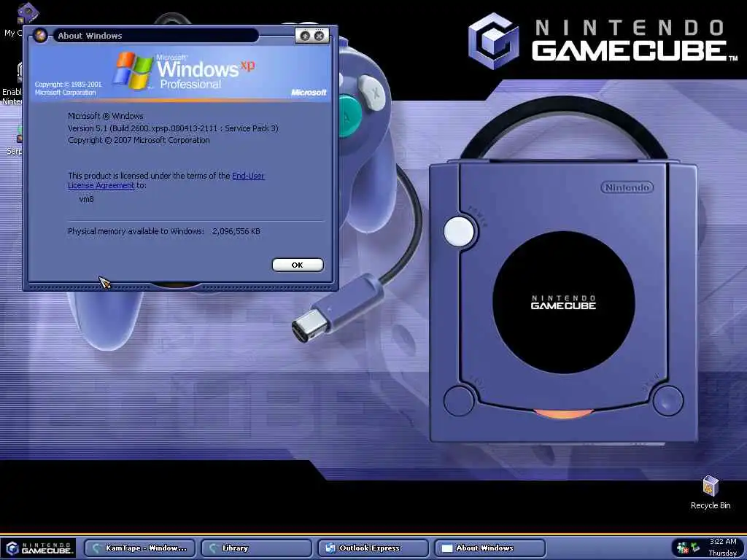The width and height of the screenshot is (747, 560).
Task: Close the About Windows dialog
Action: [320, 36]
